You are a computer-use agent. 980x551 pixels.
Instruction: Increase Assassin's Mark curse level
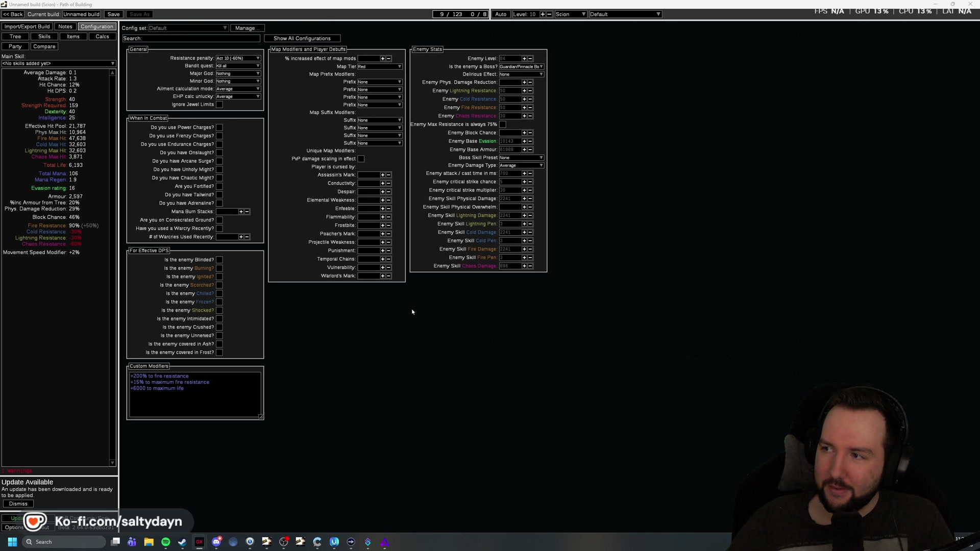[x=382, y=175]
